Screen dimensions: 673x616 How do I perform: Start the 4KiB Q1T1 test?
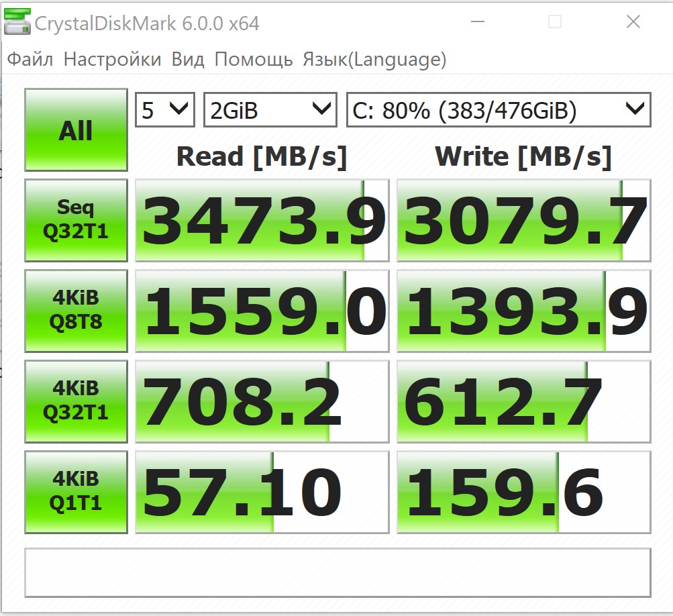point(76,493)
